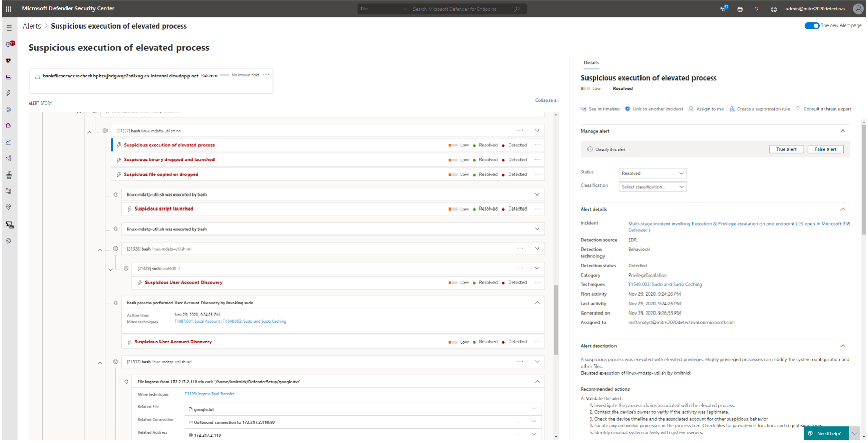The image size is (868, 443).
Task: Click info icon beside Classify this alert
Action: 590,149
